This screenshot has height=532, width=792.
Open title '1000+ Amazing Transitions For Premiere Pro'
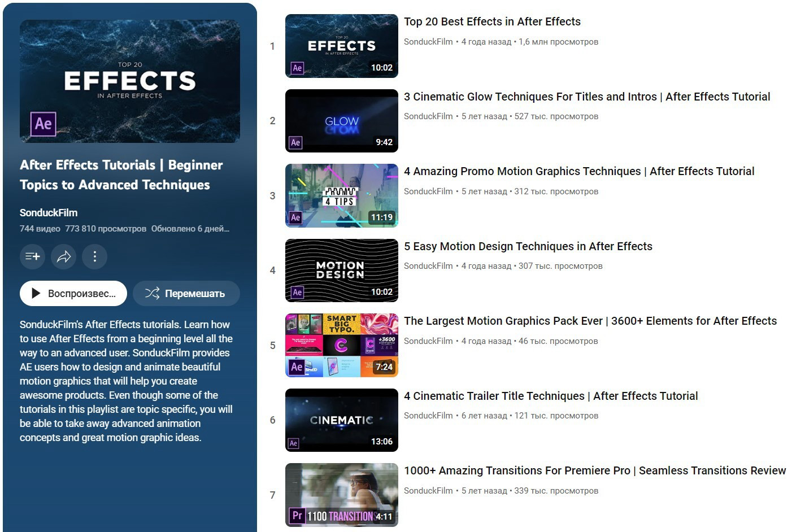(x=595, y=470)
